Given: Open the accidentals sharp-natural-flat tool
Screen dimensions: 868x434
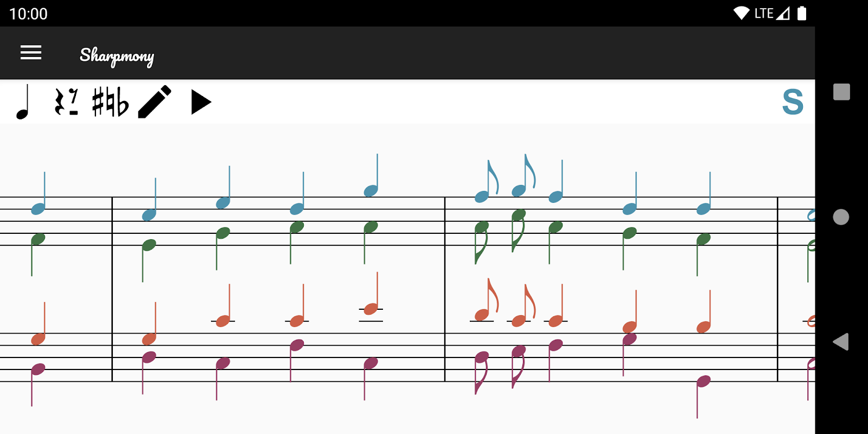Looking at the screenshot, I should [110, 102].
